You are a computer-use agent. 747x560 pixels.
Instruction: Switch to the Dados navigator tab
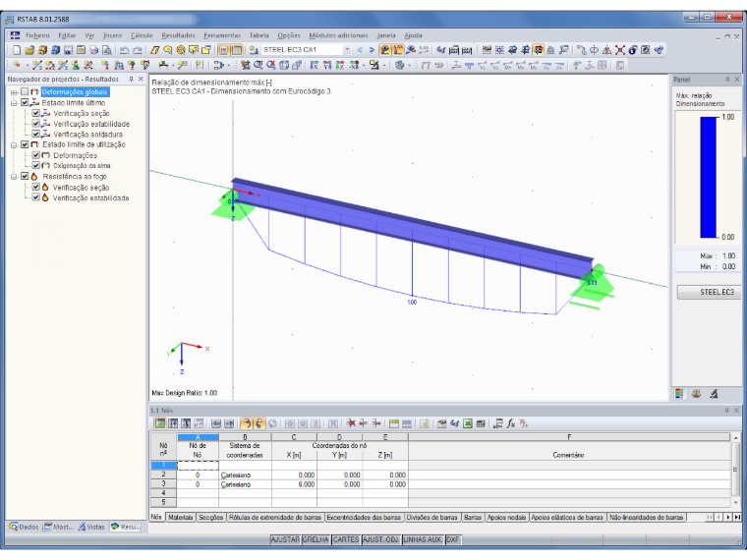[24, 527]
